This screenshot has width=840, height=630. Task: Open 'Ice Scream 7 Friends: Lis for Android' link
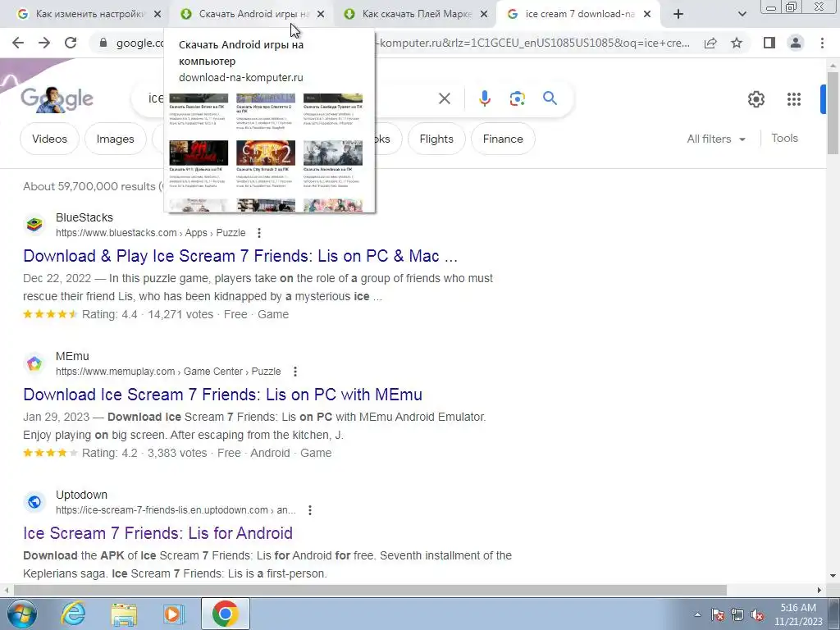pyautogui.click(x=157, y=533)
